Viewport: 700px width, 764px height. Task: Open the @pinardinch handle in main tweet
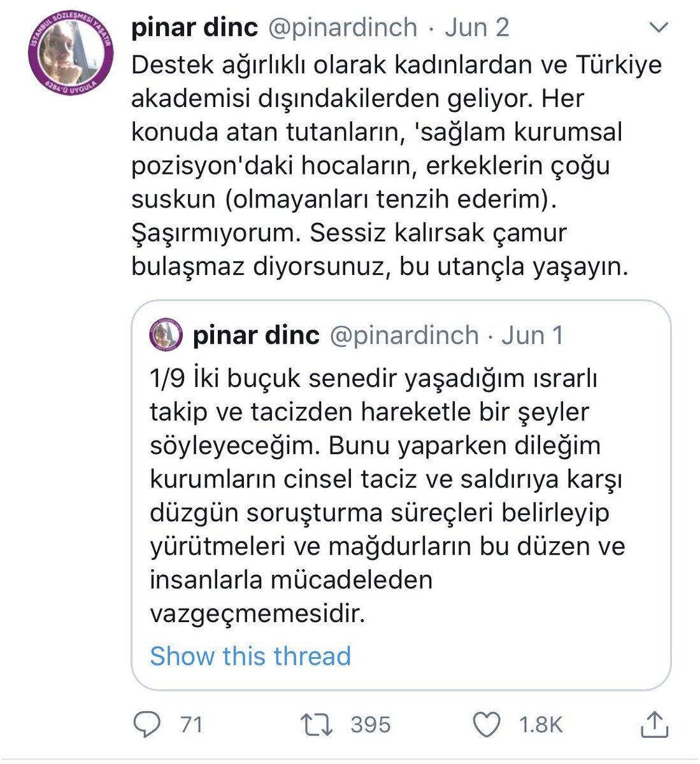pyautogui.click(x=343, y=27)
